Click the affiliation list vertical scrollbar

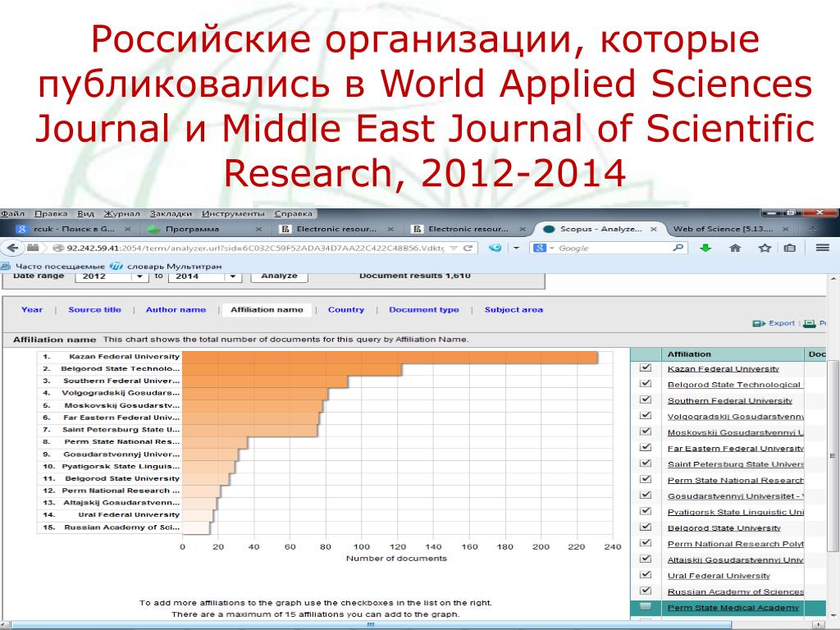coord(832,455)
